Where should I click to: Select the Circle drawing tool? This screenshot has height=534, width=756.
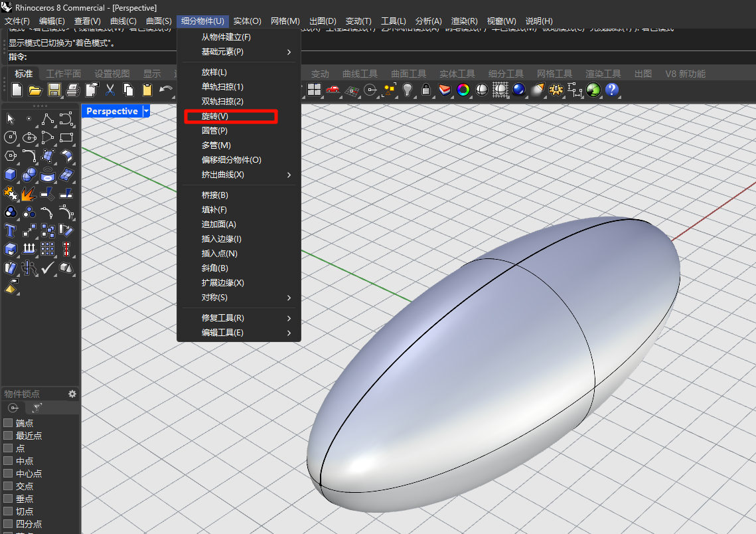[11, 137]
